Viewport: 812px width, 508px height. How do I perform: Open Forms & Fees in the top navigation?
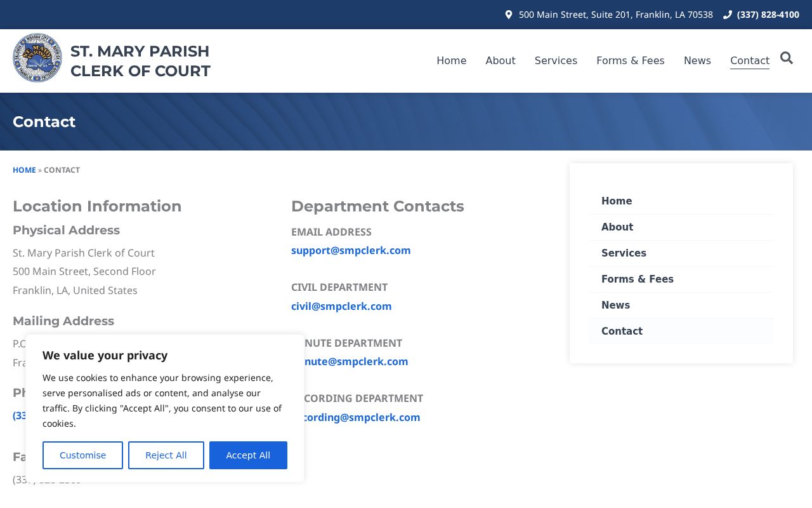[x=631, y=61]
